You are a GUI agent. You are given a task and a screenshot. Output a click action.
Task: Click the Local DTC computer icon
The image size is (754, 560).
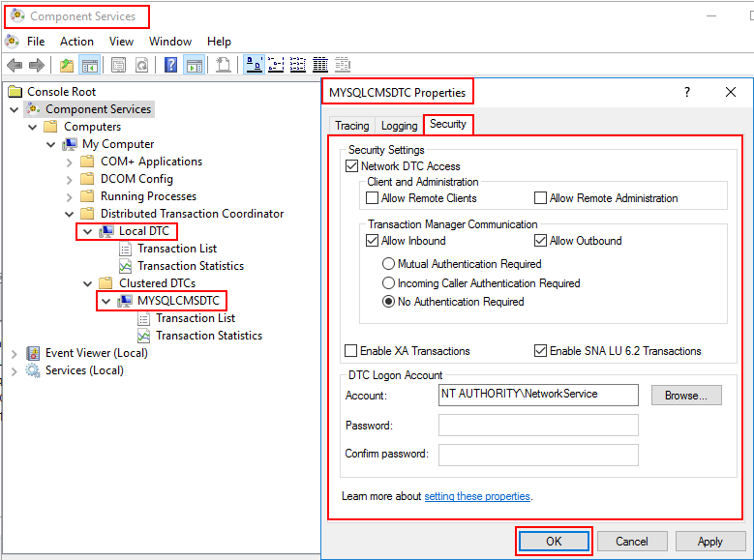[x=106, y=231]
